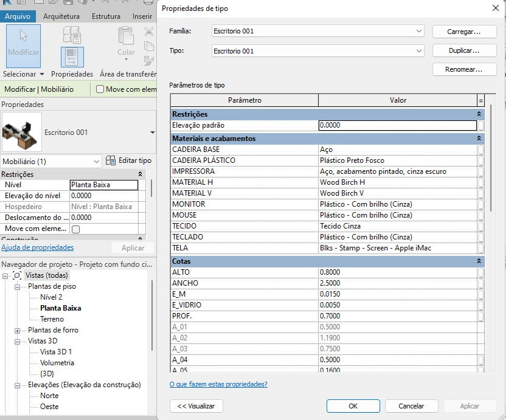Open type properties icon in ribbon

click(x=72, y=35)
